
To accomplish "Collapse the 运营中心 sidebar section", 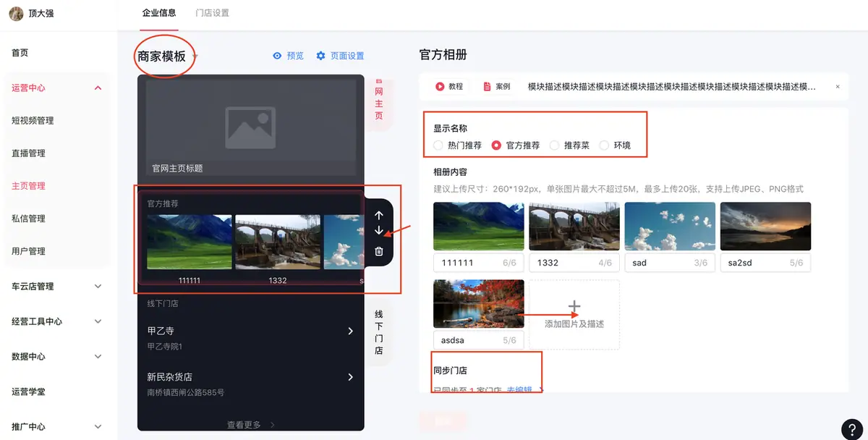I will (x=98, y=88).
